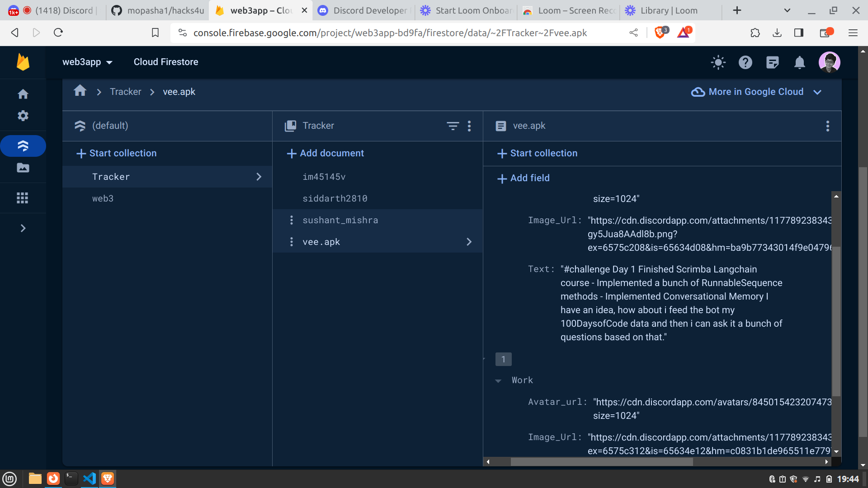Click the filter icon in Tracker panel
868x488 pixels.
click(453, 126)
